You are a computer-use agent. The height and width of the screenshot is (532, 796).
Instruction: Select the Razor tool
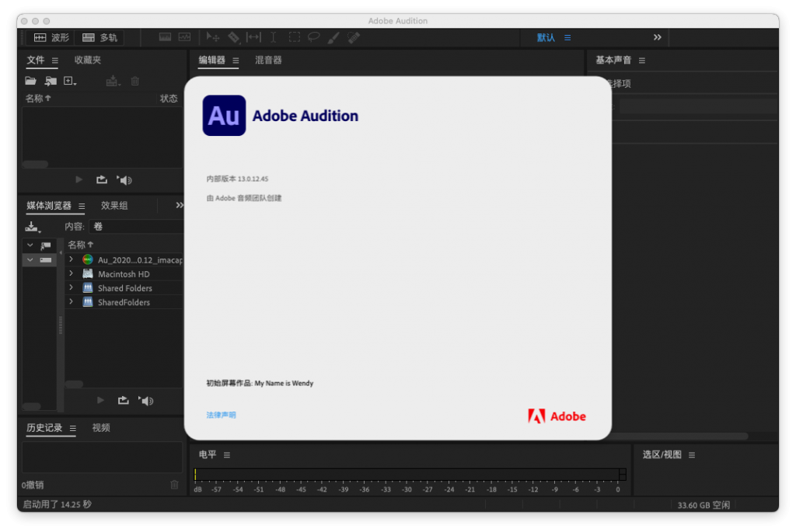pos(233,37)
